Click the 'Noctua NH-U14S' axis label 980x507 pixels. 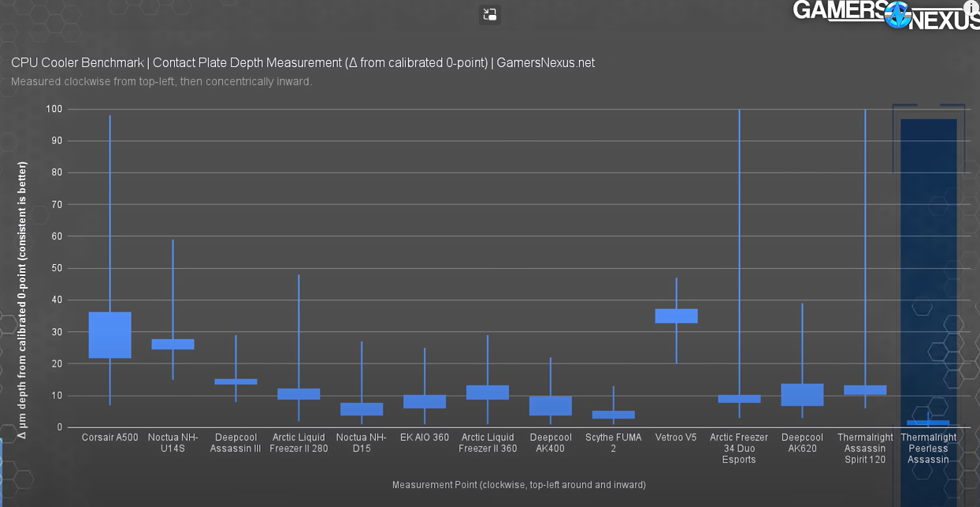coord(173,443)
